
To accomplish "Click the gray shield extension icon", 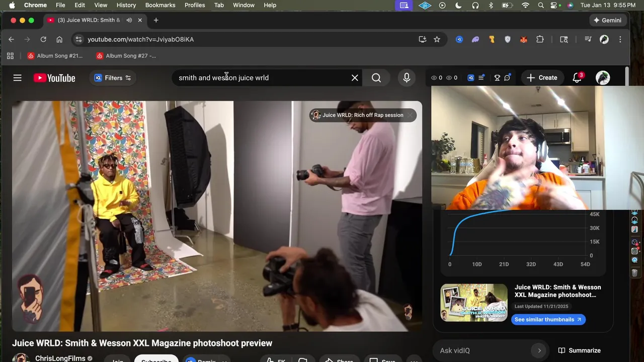I will [x=508, y=39].
